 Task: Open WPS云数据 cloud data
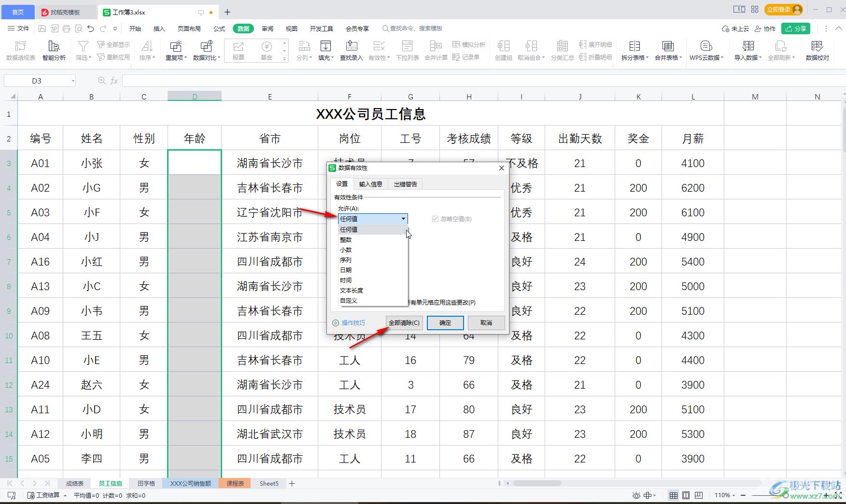pyautogui.click(x=706, y=51)
